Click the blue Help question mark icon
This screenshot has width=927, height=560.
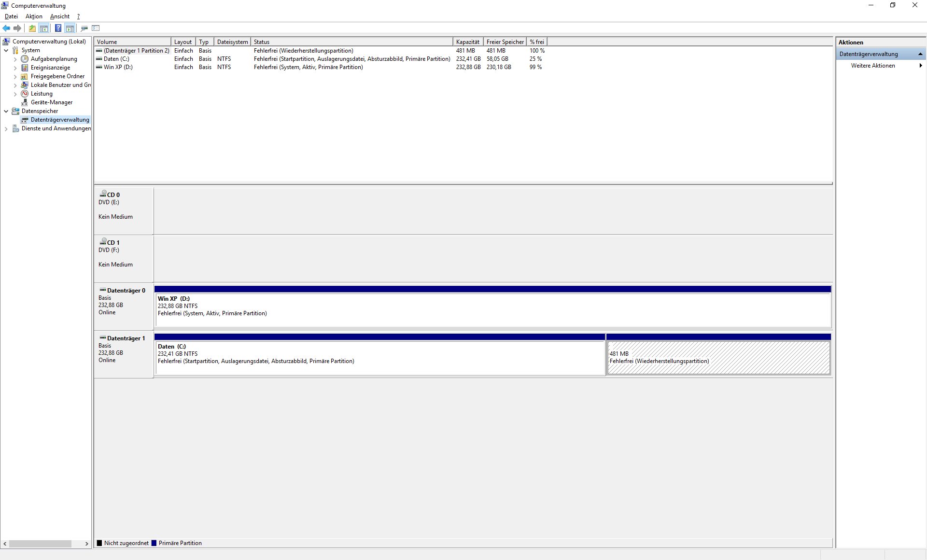click(58, 28)
